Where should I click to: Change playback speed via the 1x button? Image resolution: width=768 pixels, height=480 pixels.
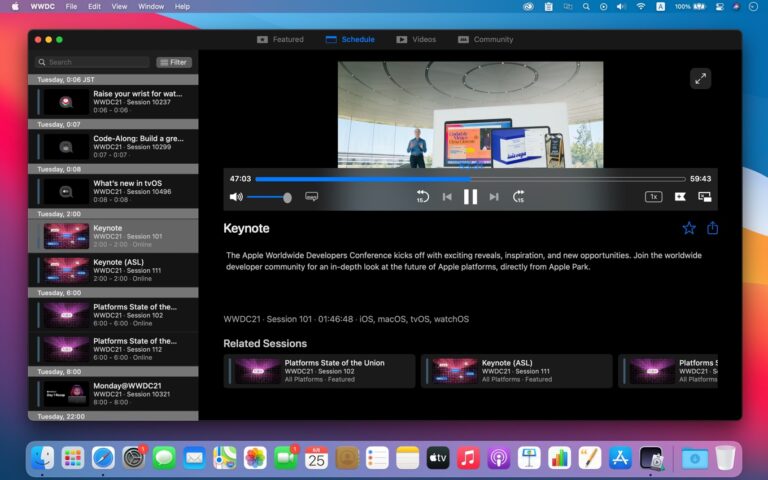(653, 196)
